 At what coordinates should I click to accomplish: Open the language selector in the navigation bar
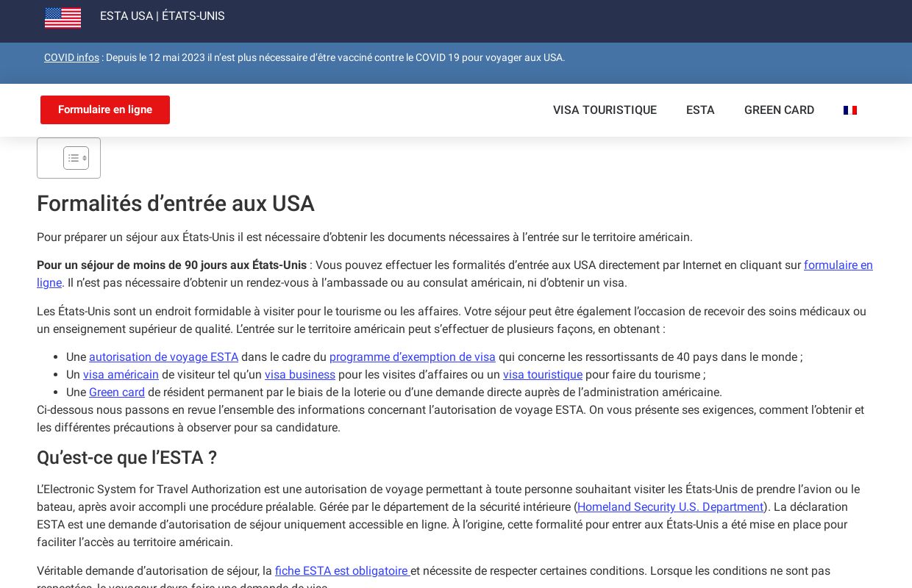(x=850, y=110)
